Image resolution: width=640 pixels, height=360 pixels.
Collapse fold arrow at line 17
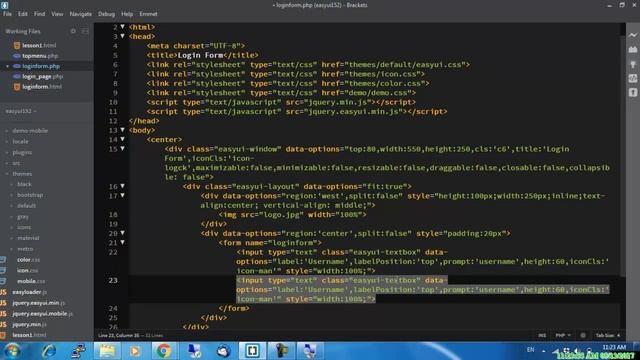click(122, 196)
